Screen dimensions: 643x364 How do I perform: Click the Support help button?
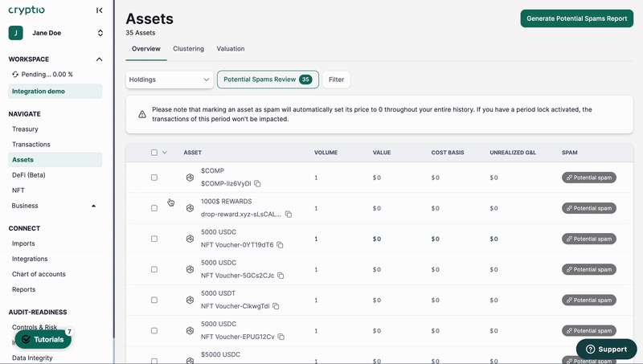pos(607,350)
